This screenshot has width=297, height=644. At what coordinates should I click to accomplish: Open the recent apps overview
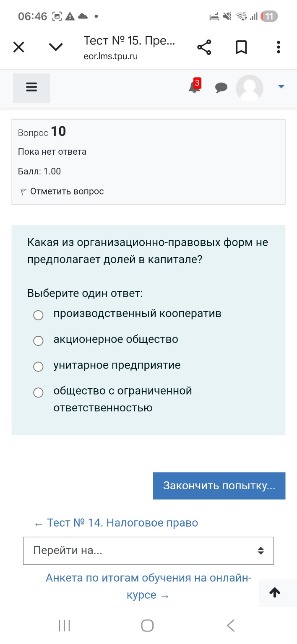(64, 625)
